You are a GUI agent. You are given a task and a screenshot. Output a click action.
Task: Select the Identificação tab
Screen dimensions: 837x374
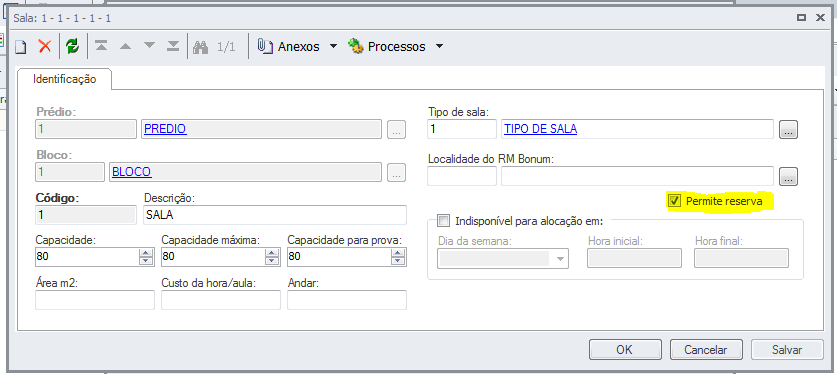tap(65, 79)
